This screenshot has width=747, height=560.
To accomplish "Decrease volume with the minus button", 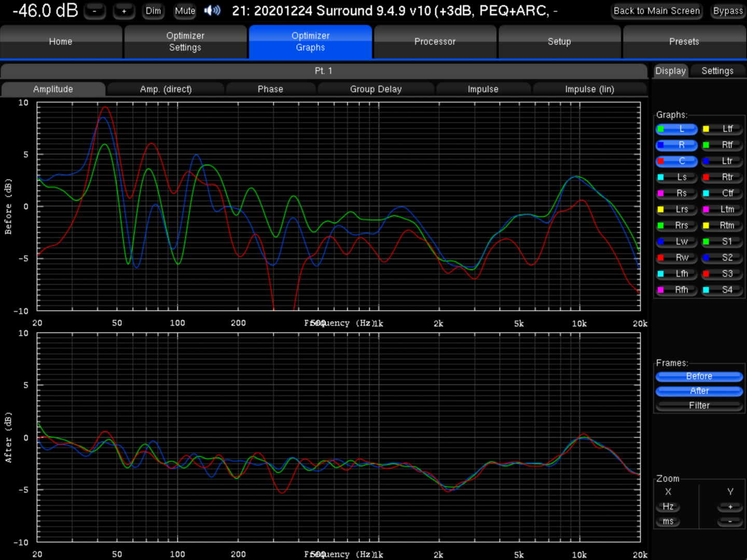I will (x=94, y=11).
